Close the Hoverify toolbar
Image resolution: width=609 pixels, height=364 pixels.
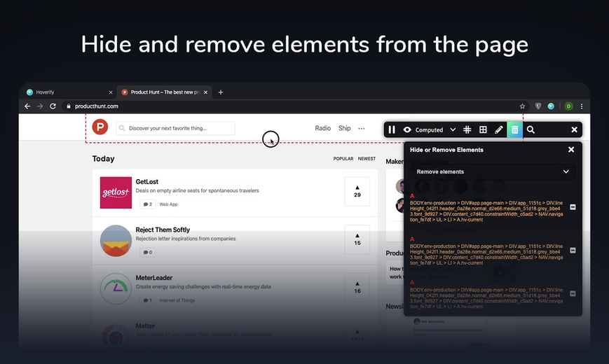[x=574, y=129]
